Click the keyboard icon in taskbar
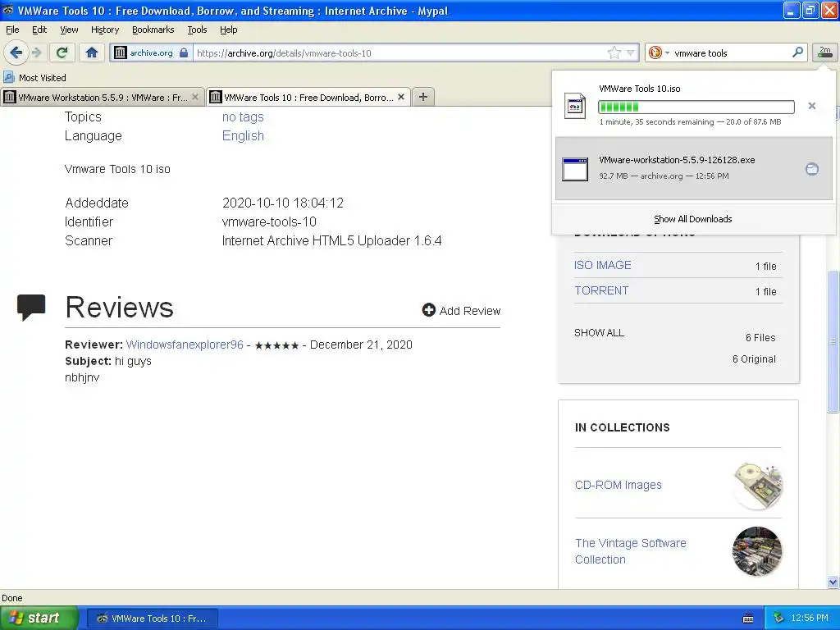Image resolution: width=840 pixels, height=630 pixels. pos(748,619)
